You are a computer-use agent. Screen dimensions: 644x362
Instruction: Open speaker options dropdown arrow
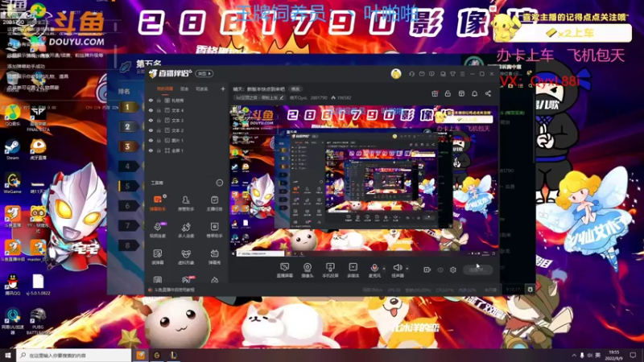coord(407,269)
